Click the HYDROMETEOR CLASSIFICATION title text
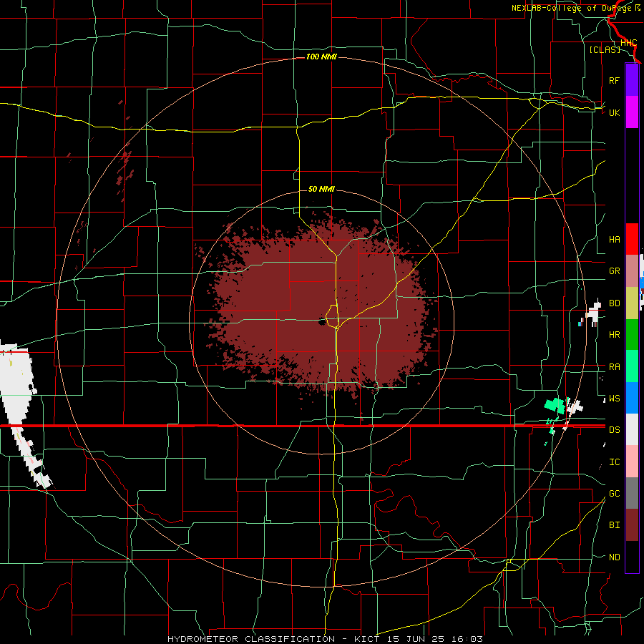The height and width of the screenshot is (644, 644). coord(251,639)
